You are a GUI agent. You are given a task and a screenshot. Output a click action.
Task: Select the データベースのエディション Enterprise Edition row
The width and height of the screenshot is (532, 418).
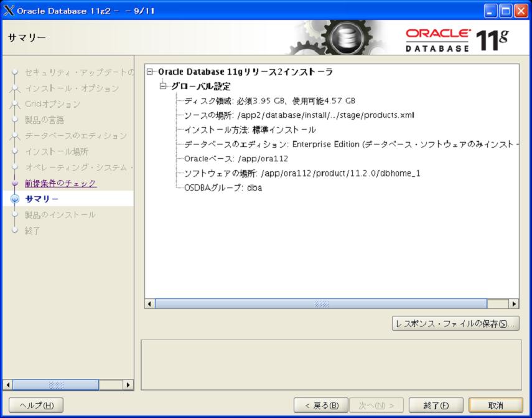pos(352,145)
